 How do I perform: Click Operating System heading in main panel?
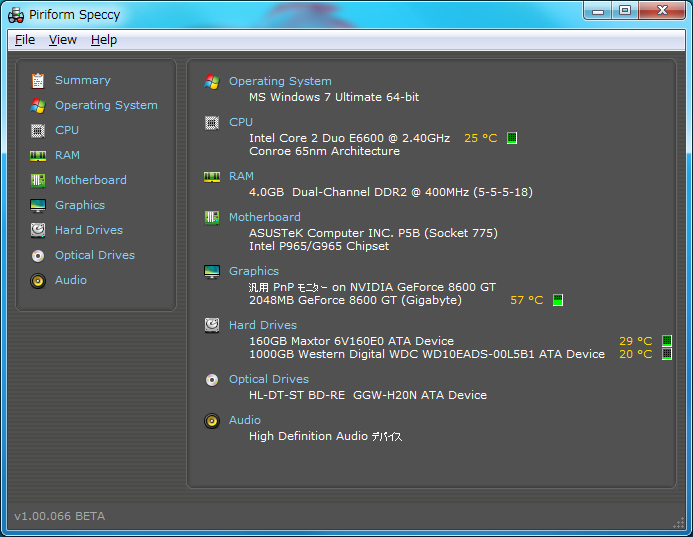280,82
